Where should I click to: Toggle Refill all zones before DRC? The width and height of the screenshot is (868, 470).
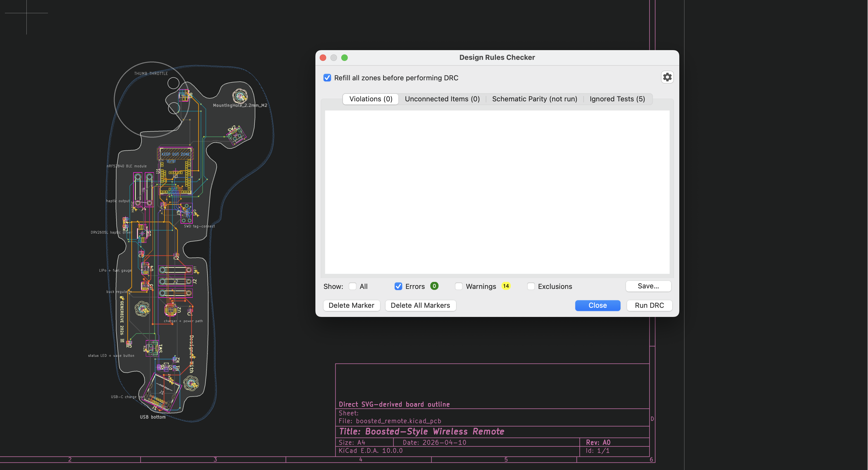tap(327, 78)
